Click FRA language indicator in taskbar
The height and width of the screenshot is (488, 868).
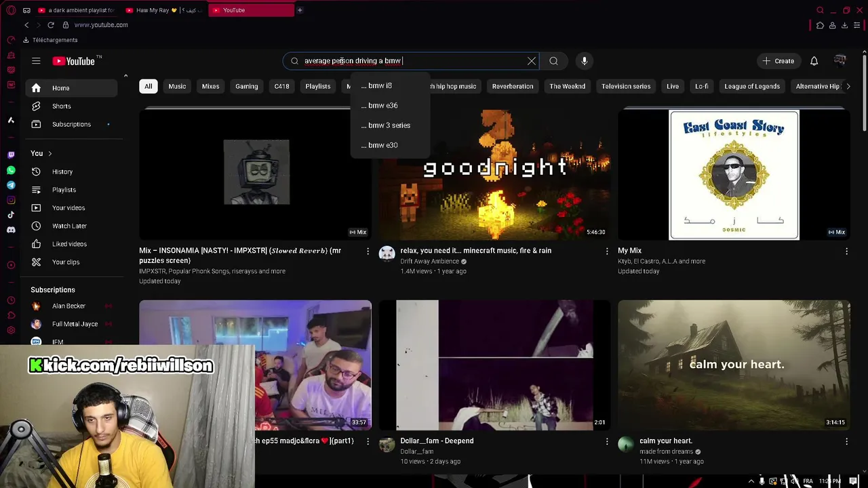(x=808, y=481)
